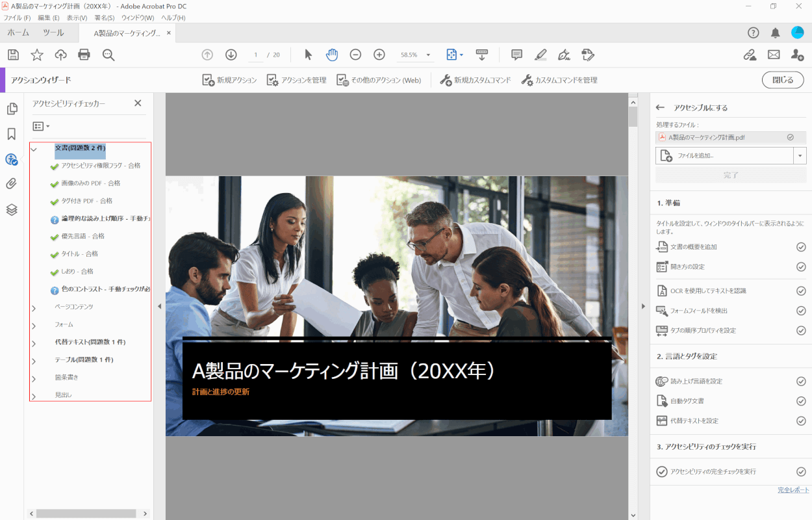
Task: Click the Print file icon
Action: [x=84, y=55]
